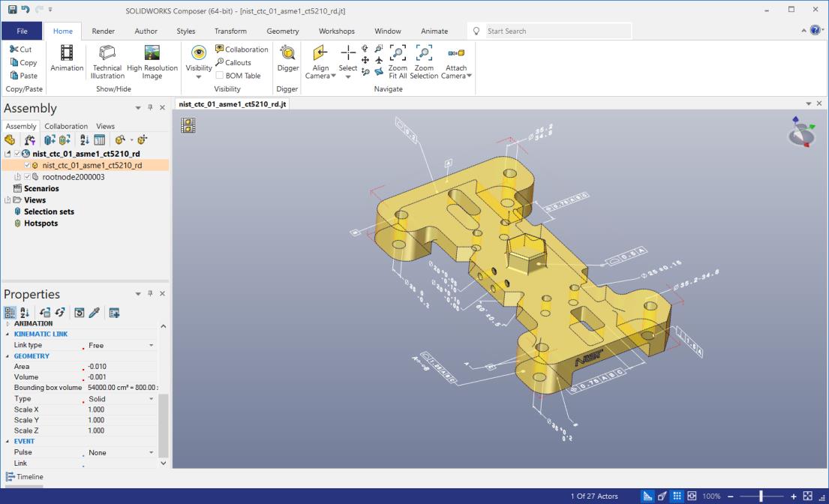
Task: Open the Timeline panel button
Action: [24, 476]
